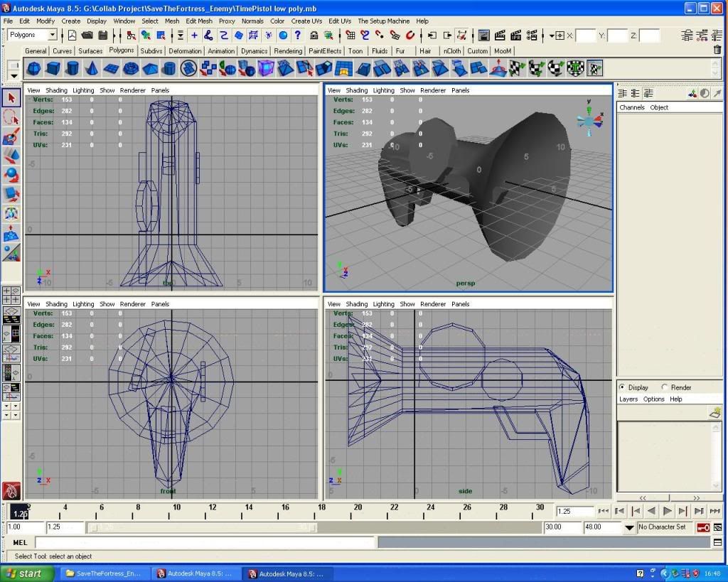The width and height of the screenshot is (728, 582).
Task: Open the Render View window icon
Action: [x=483, y=36]
